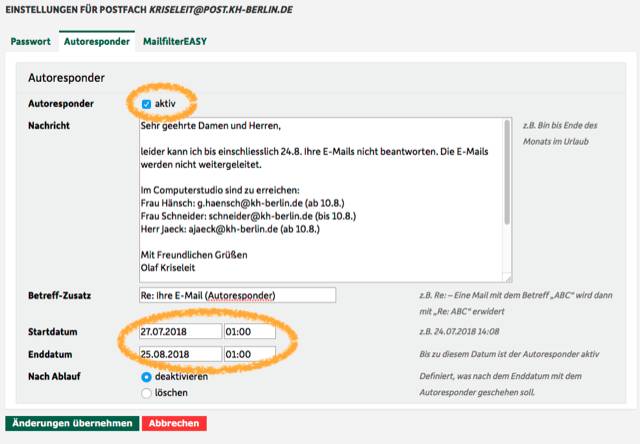Select the deaktivieren radio option
This screenshot has height=444, width=640.
(x=146, y=377)
